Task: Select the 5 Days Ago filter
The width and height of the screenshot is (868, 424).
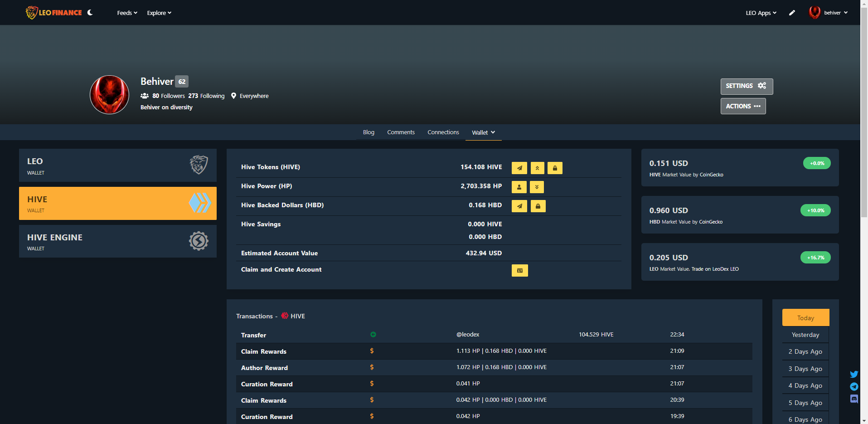Action: click(805, 403)
